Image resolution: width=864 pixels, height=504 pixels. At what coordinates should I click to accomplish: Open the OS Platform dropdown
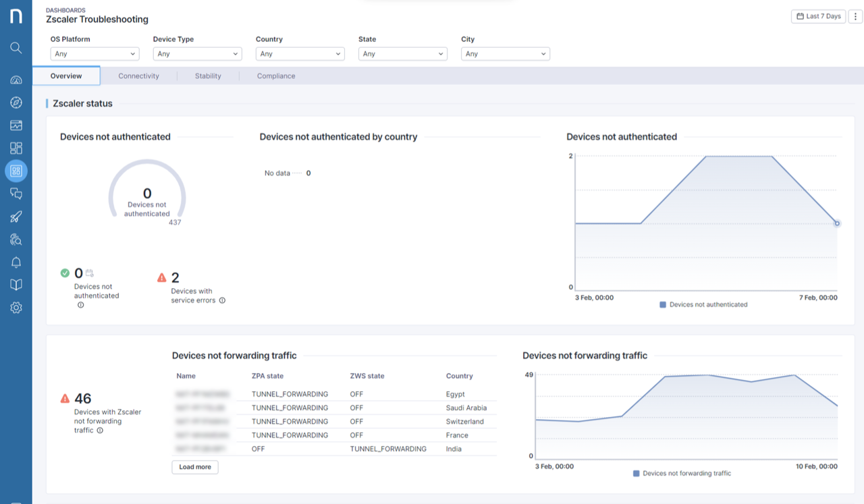pos(94,53)
